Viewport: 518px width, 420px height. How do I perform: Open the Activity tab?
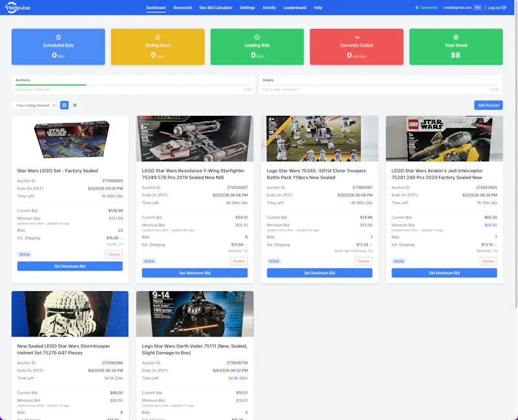point(269,8)
